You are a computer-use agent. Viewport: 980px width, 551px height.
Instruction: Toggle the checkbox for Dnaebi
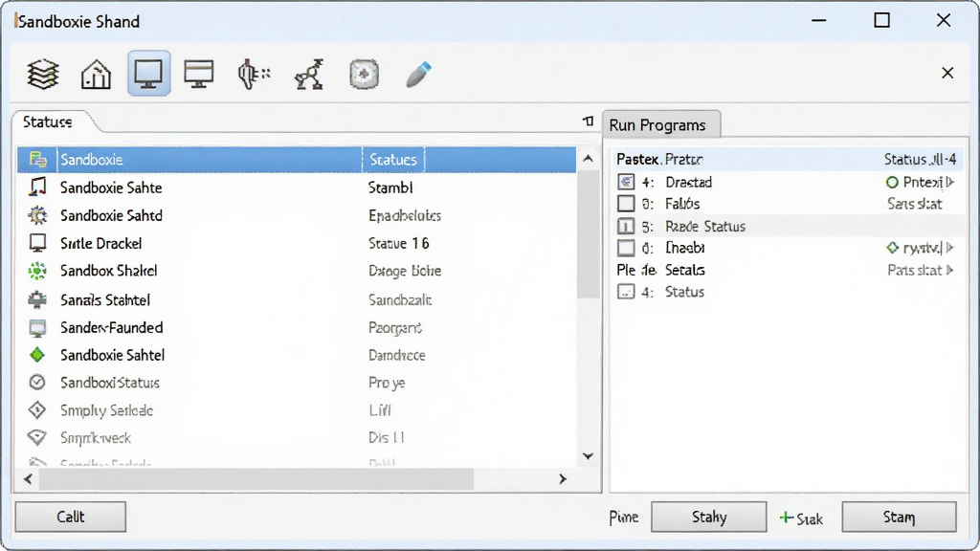point(626,248)
